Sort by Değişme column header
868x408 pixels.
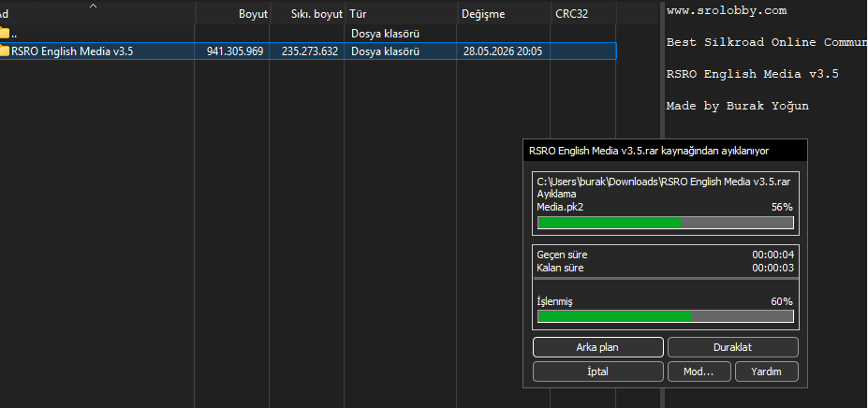(x=483, y=14)
